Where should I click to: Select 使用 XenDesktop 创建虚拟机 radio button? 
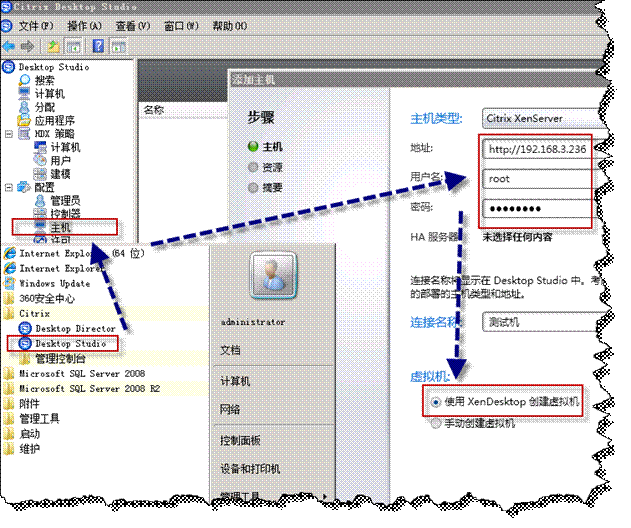click(435, 402)
